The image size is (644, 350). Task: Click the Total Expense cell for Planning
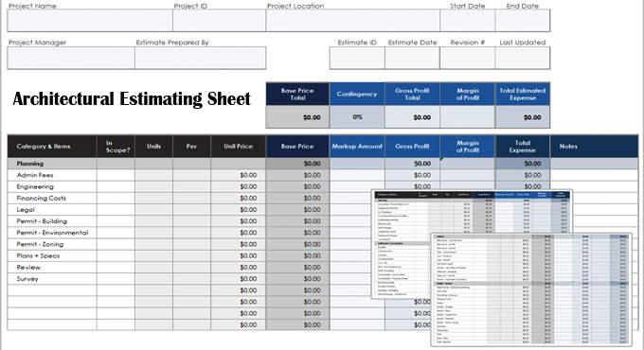[523, 164]
